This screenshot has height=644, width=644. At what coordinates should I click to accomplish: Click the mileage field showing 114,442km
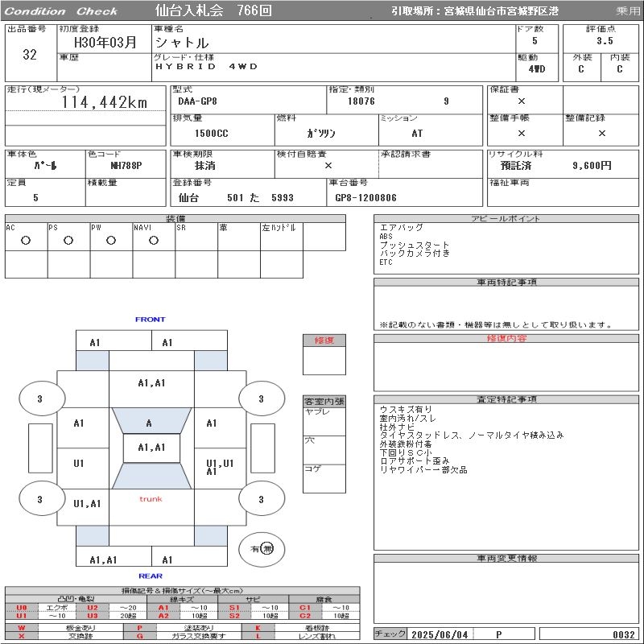(x=105, y=103)
